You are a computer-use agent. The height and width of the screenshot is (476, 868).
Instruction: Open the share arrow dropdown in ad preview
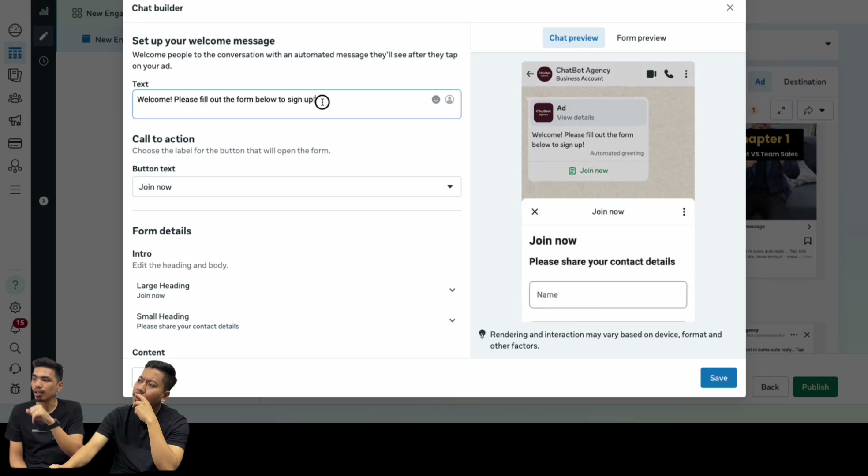point(815,110)
